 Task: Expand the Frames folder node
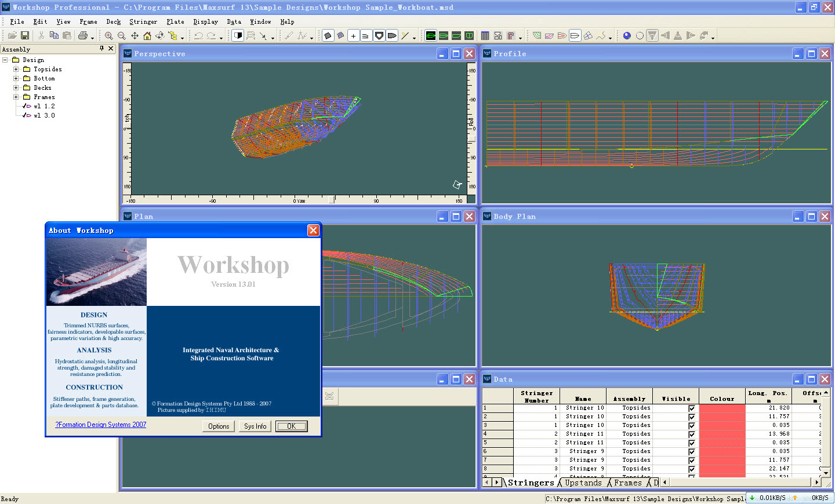pyautogui.click(x=16, y=97)
